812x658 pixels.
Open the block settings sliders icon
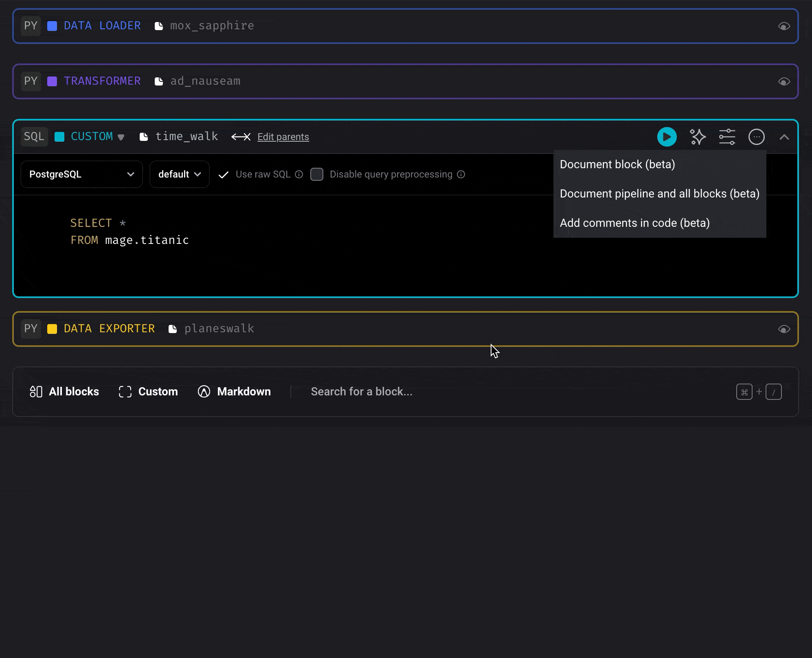pyautogui.click(x=727, y=137)
